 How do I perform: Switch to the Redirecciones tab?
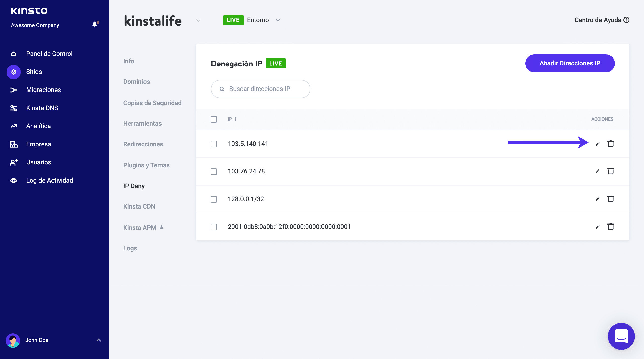143,144
